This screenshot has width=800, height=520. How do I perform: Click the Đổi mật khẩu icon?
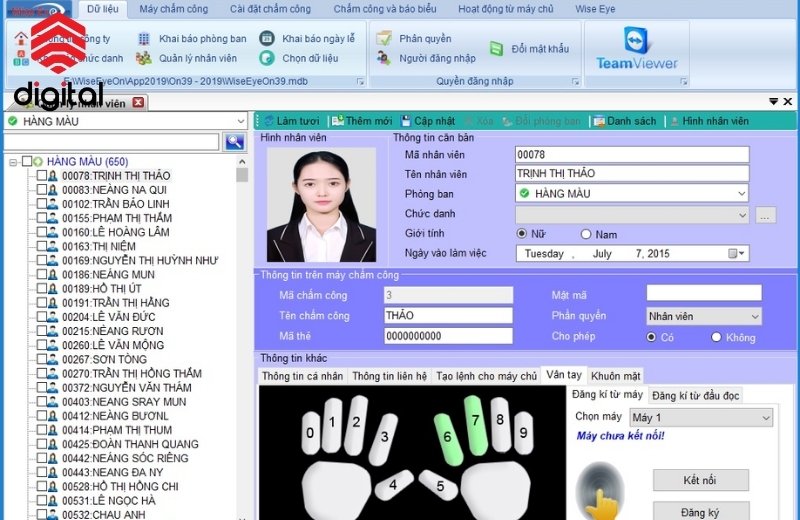tap(529, 49)
